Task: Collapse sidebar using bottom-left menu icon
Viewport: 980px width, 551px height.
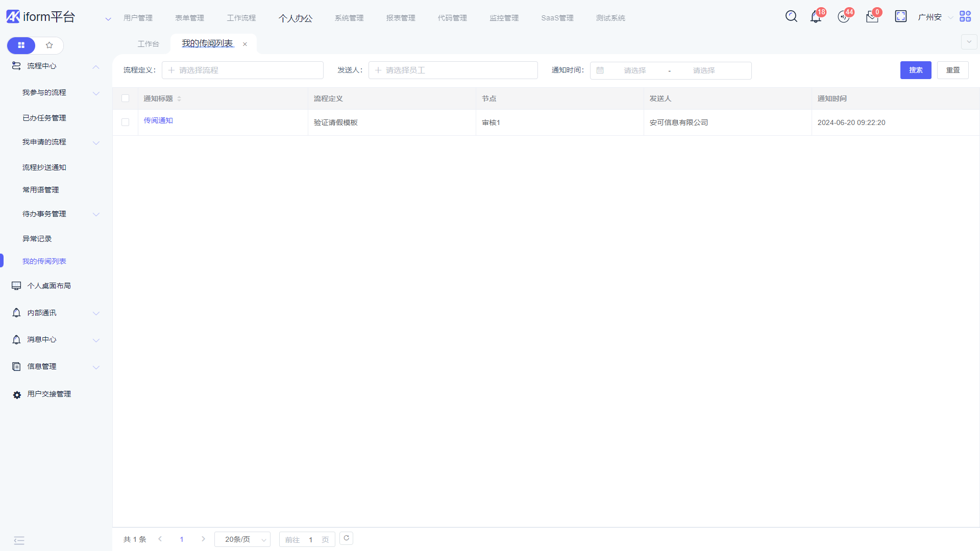Action: tap(19, 540)
